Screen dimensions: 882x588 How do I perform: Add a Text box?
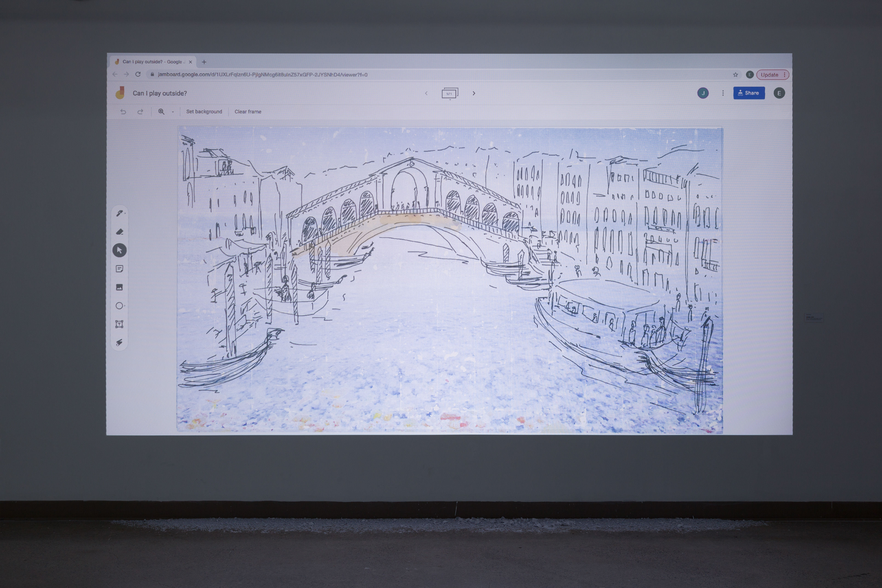click(x=120, y=324)
